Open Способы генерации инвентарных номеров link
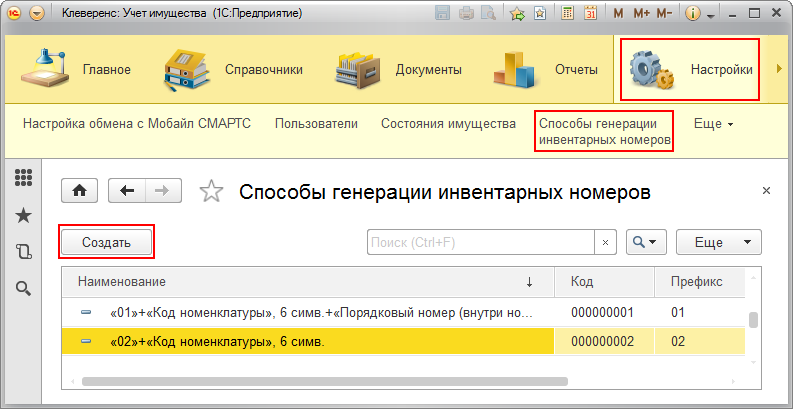This screenshot has height=409, width=793. 605,131
